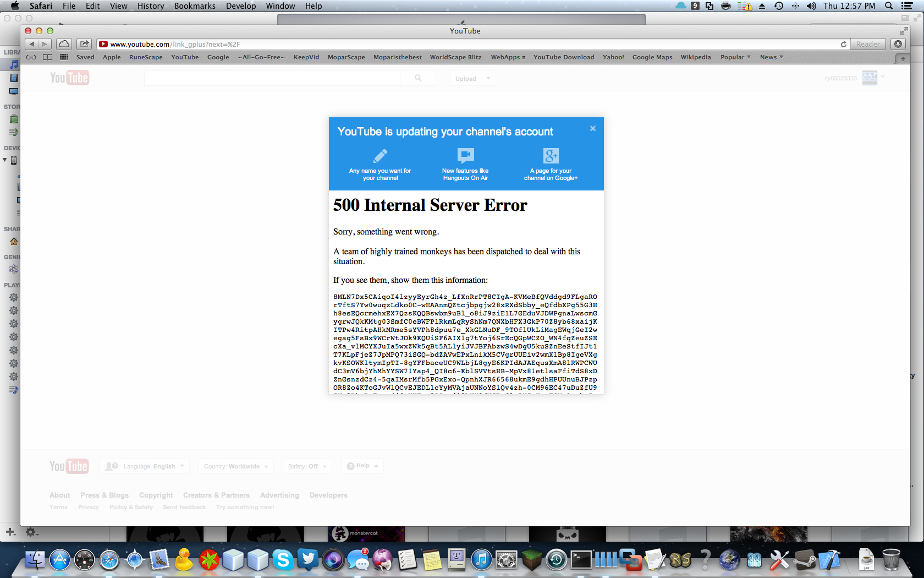Open Minecraft from the Dock
This screenshot has height=578, width=924.
click(x=531, y=560)
